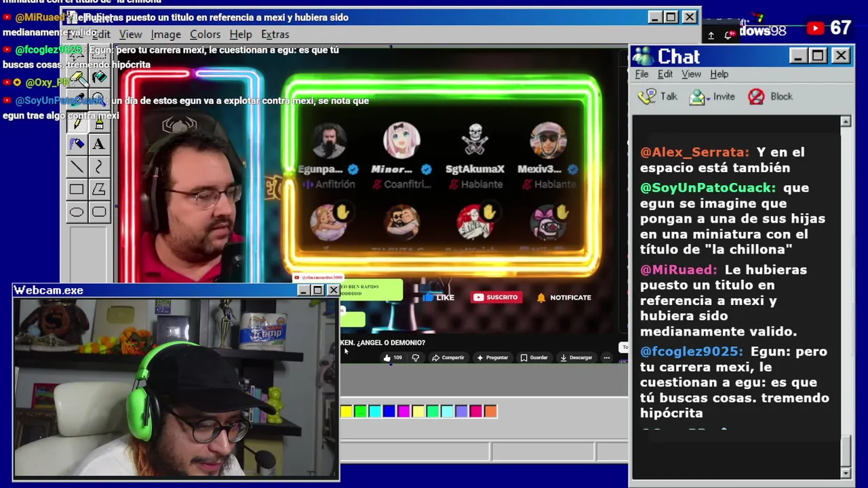The image size is (868, 488).
Task: Select the Curve tool
Action: point(99,167)
